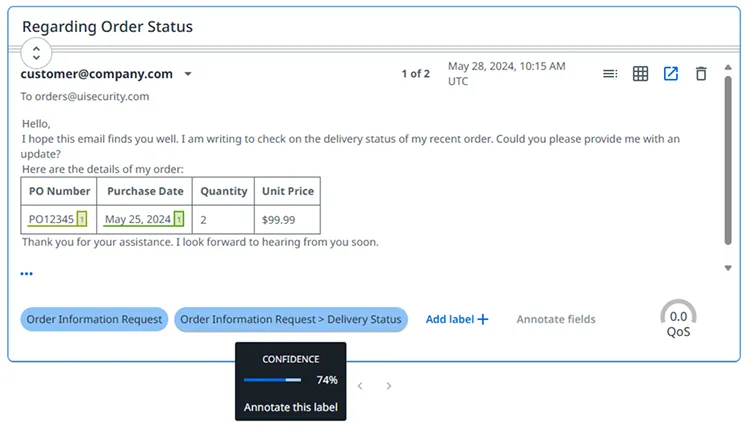Screen dimensions: 752x427
Task: Go to previous message with left chevron
Action: 360,386
